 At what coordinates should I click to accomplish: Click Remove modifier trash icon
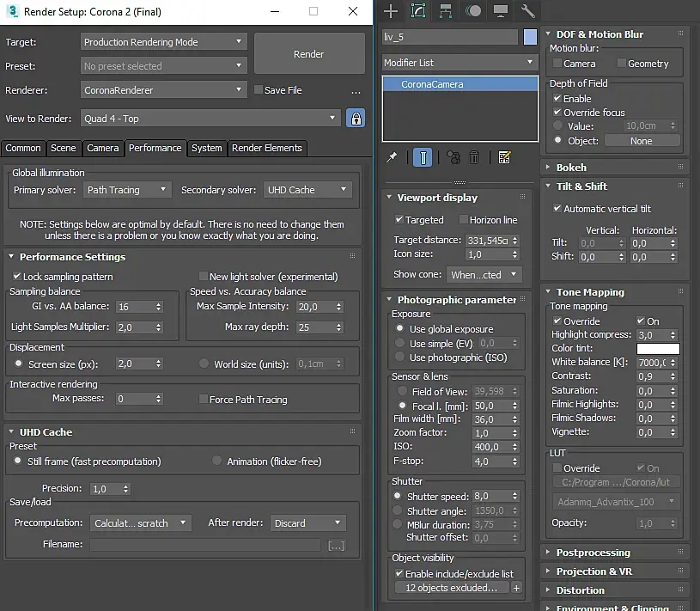point(474,157)
